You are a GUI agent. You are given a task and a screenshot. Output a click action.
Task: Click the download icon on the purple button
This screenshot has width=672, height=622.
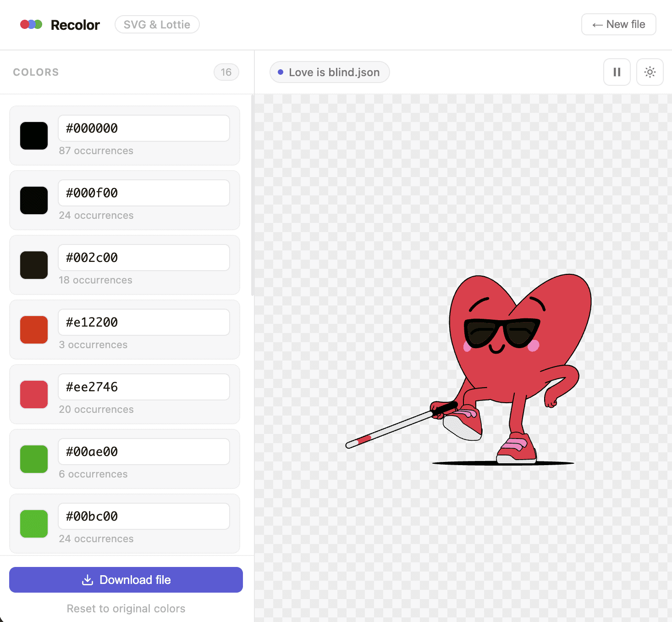click(88, 580)
